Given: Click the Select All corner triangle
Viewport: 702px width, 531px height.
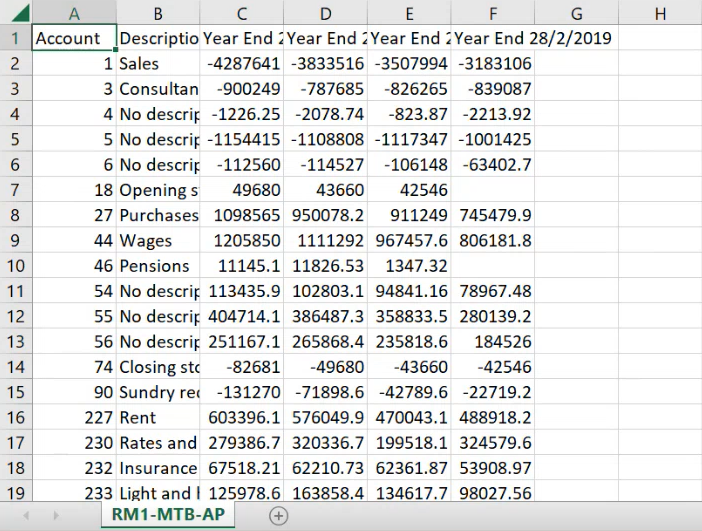Looking at the screenshot, I should [x=15, y=13].
